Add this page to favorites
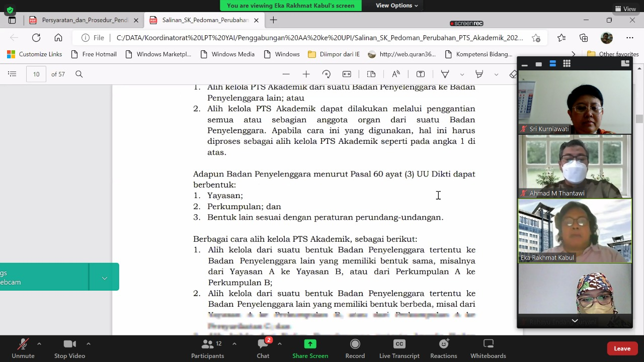 point(536,38)
